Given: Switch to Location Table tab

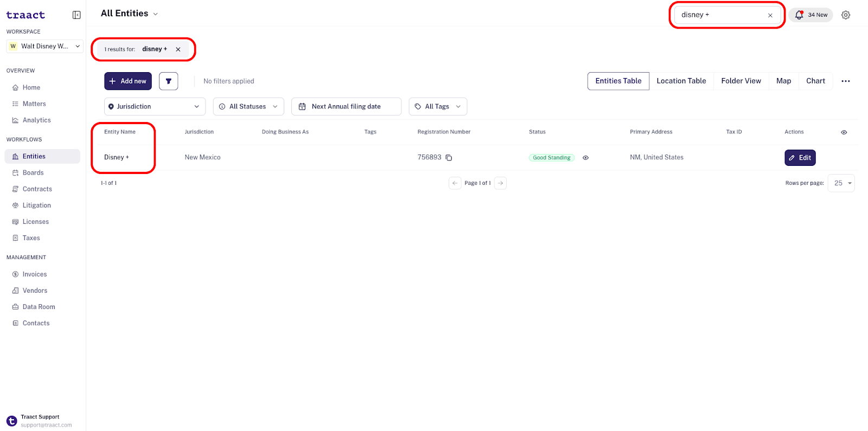Looking at the screenshot, I should (x=681, y=81).
